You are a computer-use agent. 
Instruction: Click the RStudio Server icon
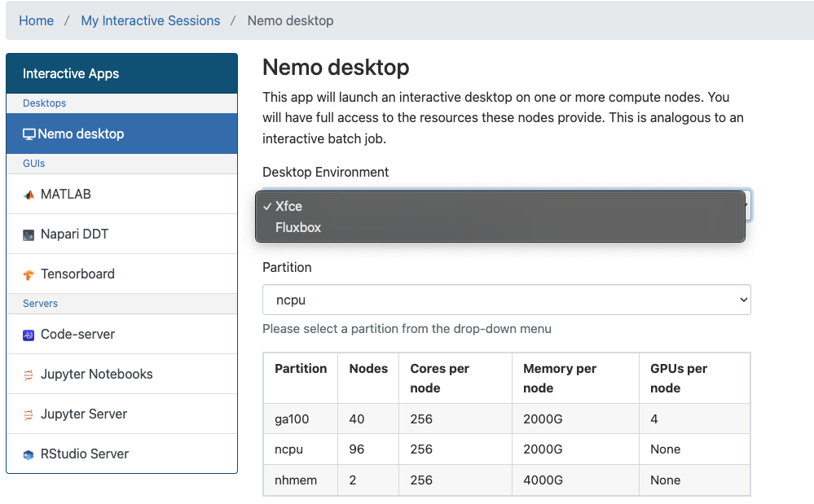point(29,454)
